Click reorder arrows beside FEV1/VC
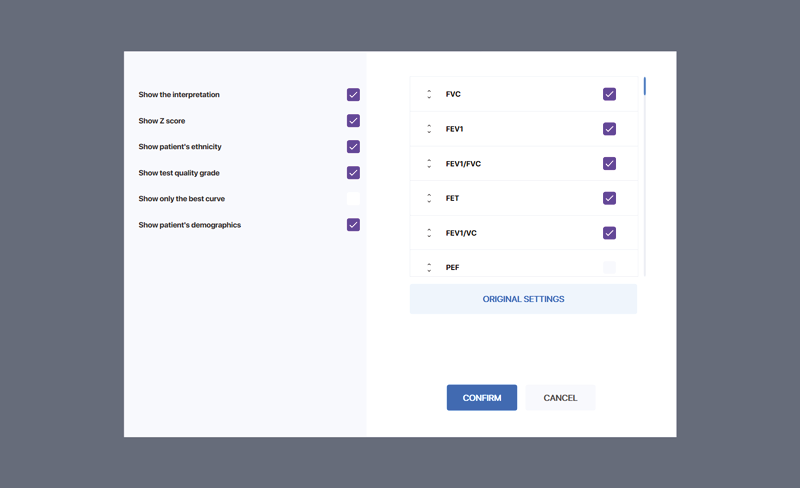This screenshot has width=800, height=488. 429,233
